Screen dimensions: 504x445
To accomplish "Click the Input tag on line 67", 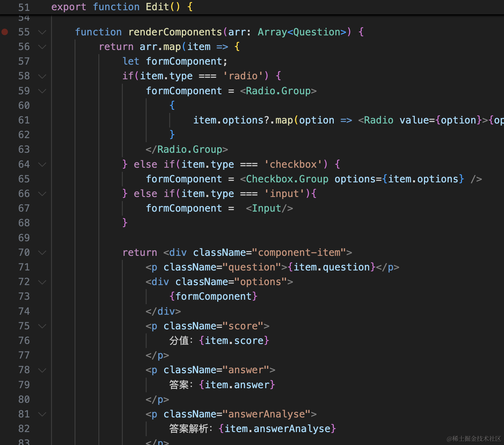I will tap(266, 208).
